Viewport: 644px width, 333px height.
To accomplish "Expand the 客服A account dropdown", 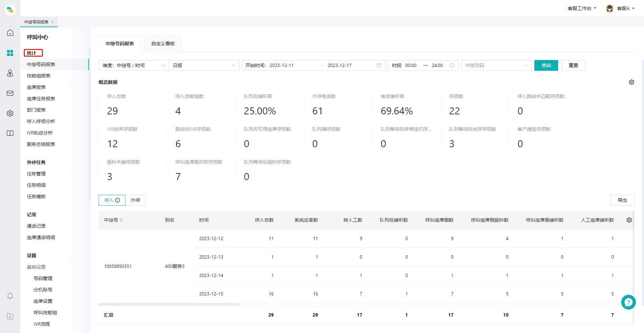I will click(x=626, y=8).
